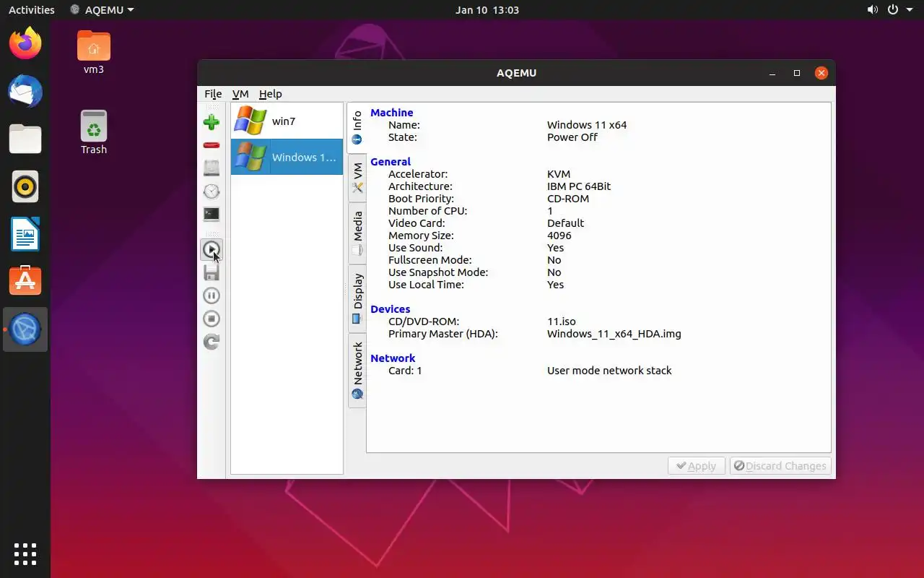Click the '11.iso' CD/DVD-ROM value
Viewport: 924px width, 578px height.
coord(562,322)
